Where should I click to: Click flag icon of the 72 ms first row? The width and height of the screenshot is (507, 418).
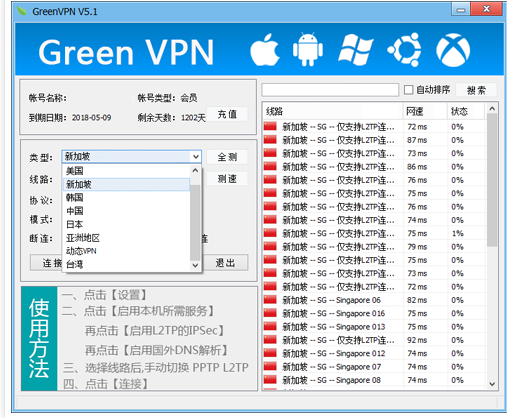pos(270,126)
